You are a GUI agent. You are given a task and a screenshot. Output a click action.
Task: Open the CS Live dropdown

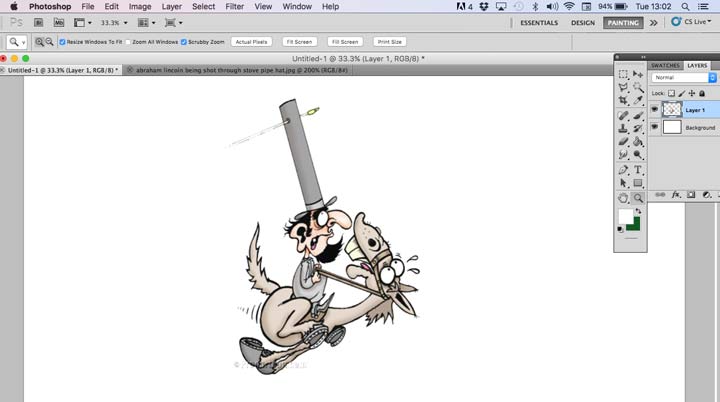click(x=692, y=22)
